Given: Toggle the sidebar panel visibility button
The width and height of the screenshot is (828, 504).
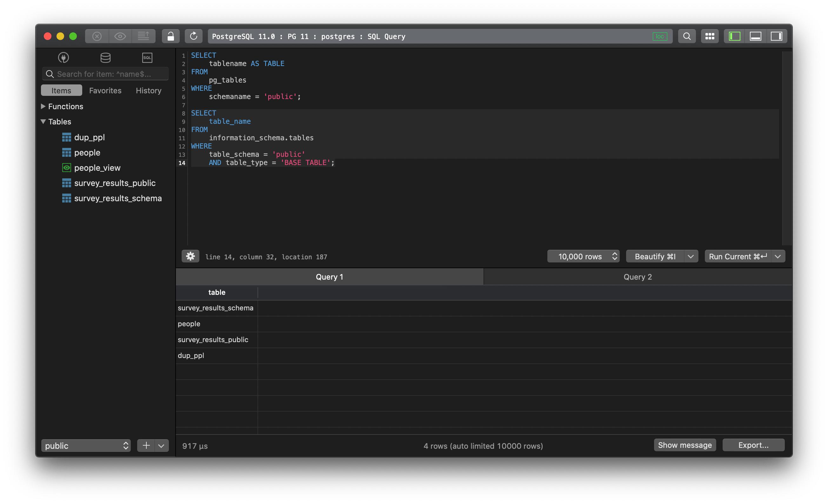Looking at the screenshot, I should 734,36.
